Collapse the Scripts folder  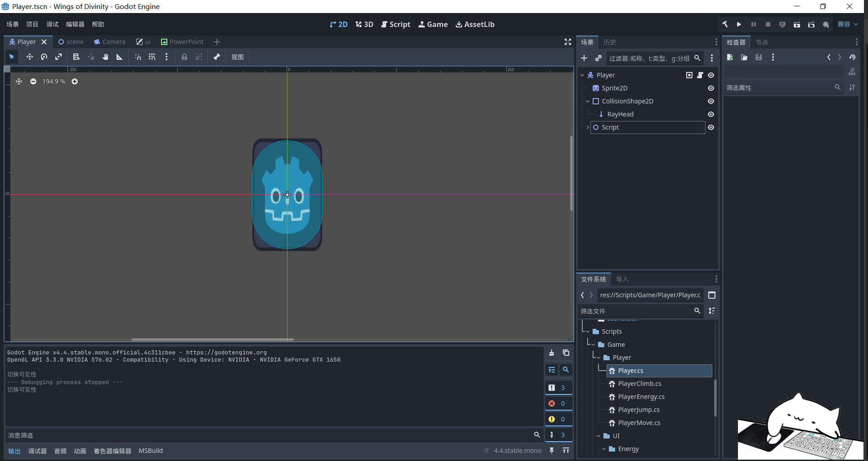point(588,331)
